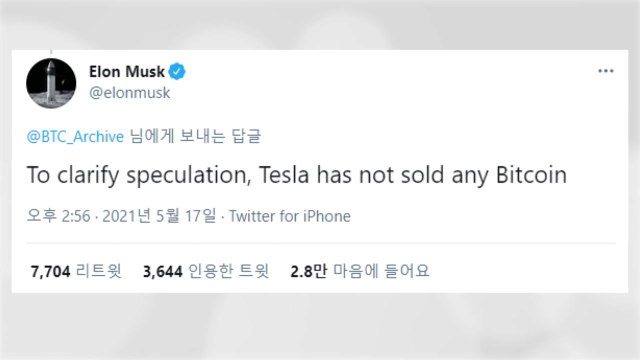Click the word 'speculation' in the tweet

coord(189,176)
